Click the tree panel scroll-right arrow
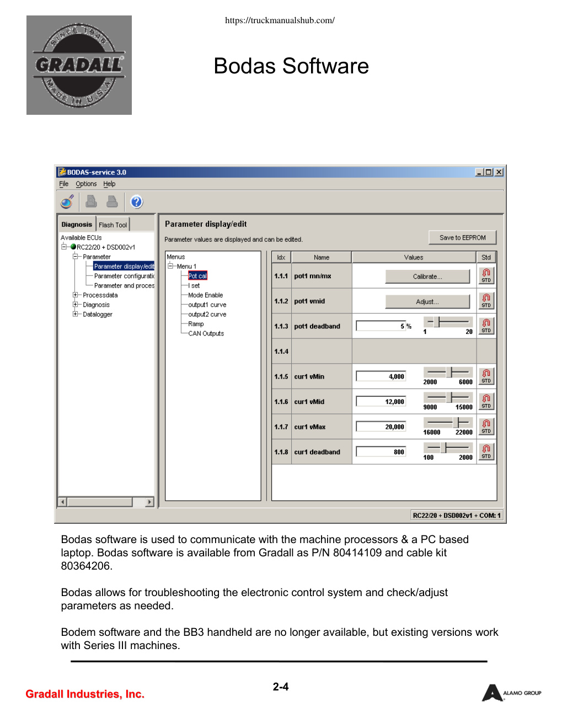 coord(149,502)
